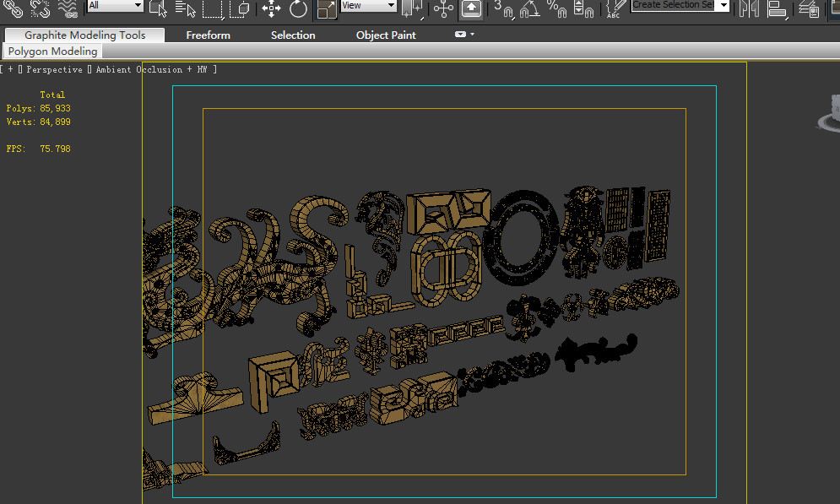
Task: Enable the Select and Manipulate tool
Action: [x=443, y=8]
